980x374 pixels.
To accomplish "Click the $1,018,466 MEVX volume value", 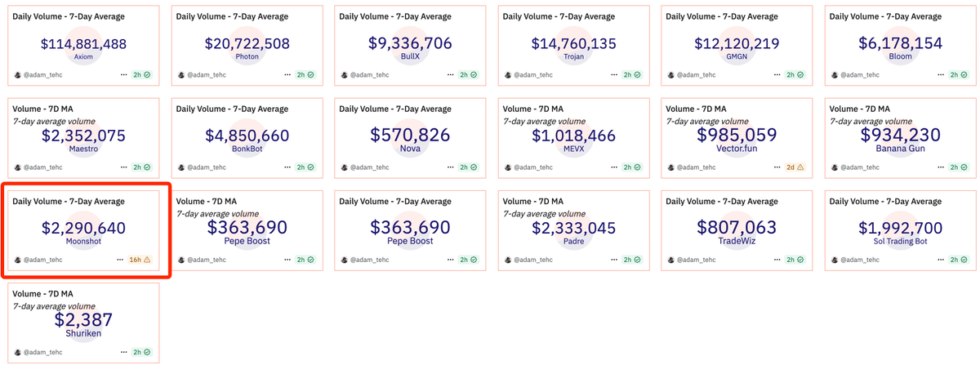I will (573, 136).
